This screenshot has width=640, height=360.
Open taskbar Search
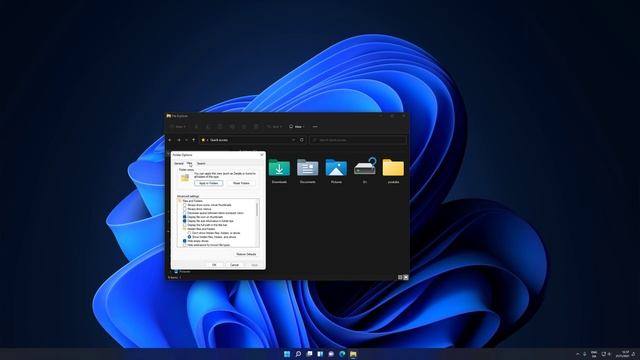(x=298, y=354)
